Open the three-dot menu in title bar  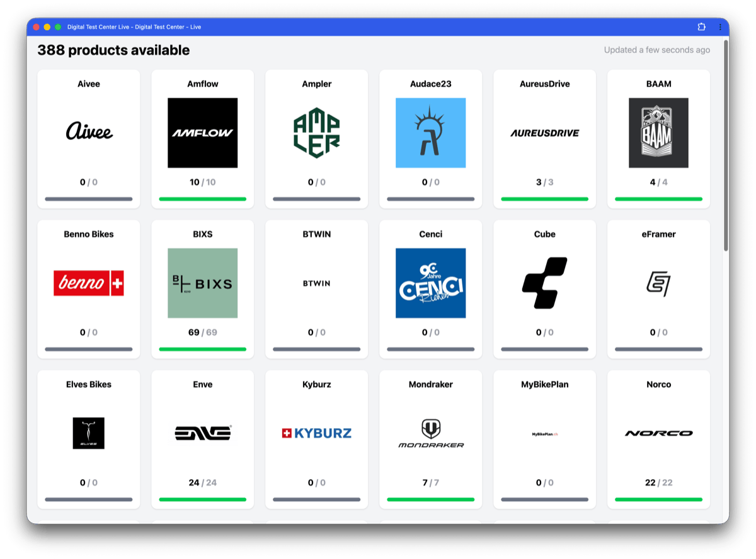pos(720,27)
